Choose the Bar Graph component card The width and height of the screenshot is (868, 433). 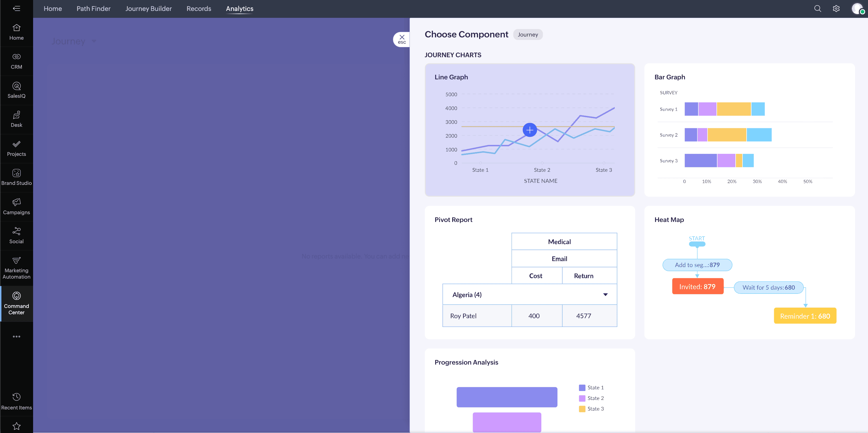tap(749, 130)
